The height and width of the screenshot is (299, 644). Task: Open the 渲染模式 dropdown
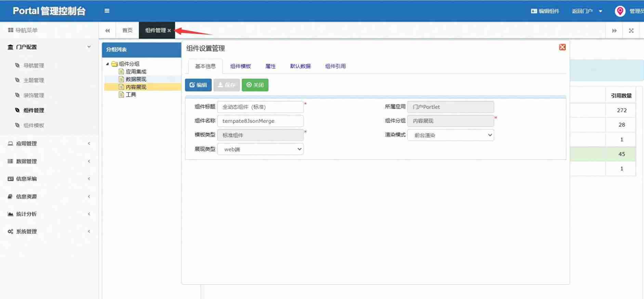[450, 135]
